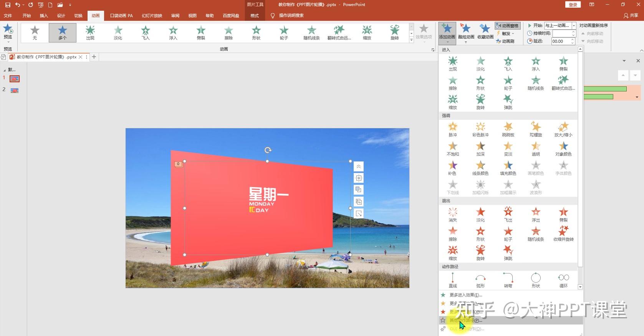Switch to the 插入 ribbon tab

click(44, 16)
